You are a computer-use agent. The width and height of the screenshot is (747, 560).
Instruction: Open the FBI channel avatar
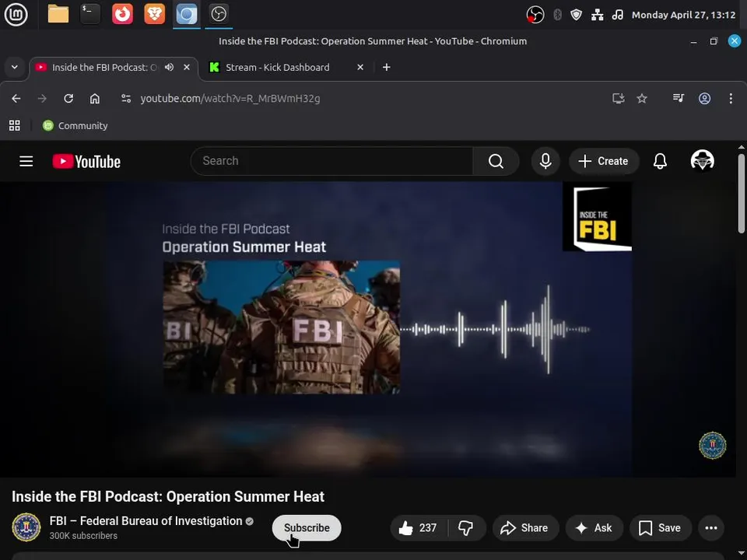point(26,527)
